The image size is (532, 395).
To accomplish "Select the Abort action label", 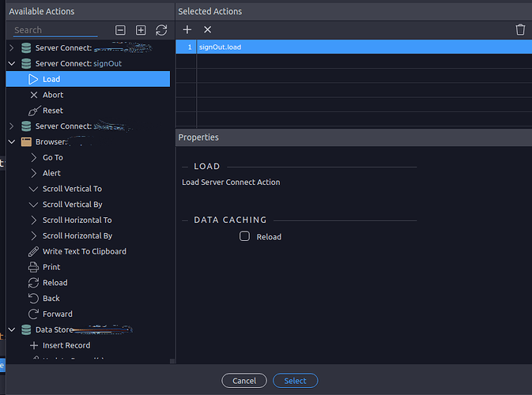I will coord(53,95).
